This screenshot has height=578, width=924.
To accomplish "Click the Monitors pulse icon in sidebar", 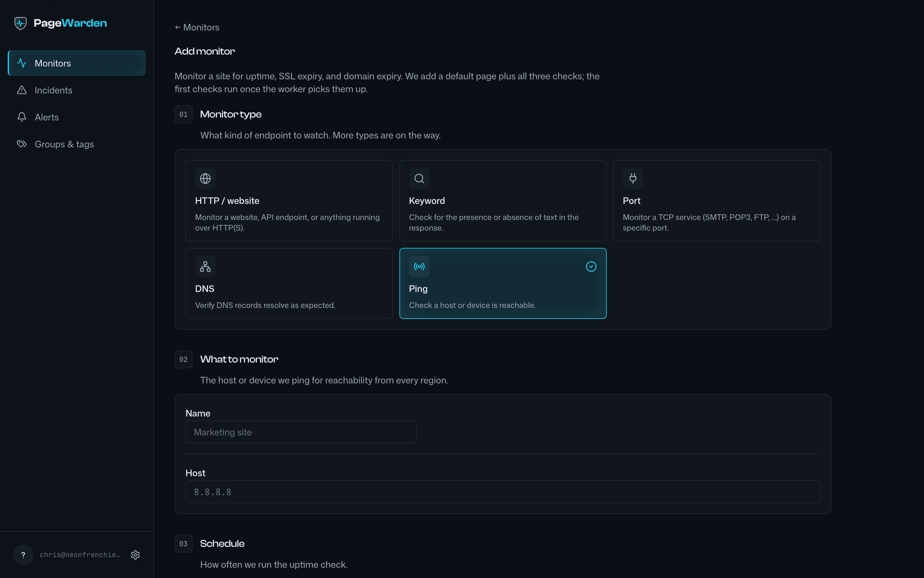I will click(22, 63).
